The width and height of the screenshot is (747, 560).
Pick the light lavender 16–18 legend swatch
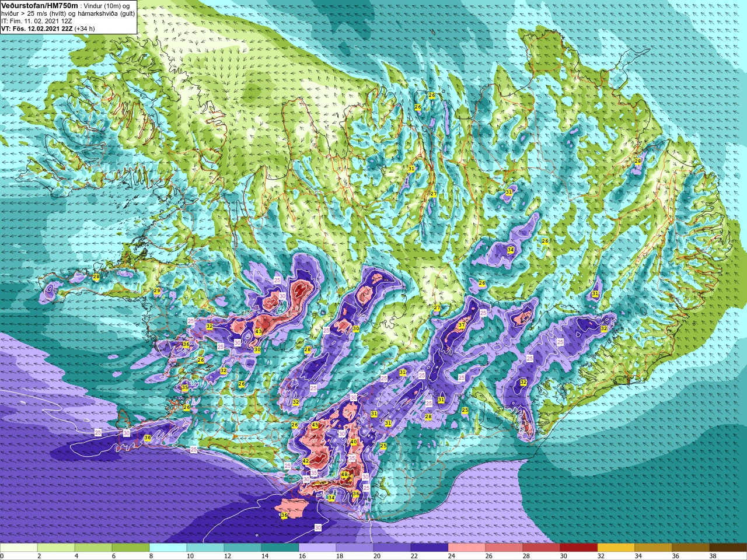[x=317, y=548]
